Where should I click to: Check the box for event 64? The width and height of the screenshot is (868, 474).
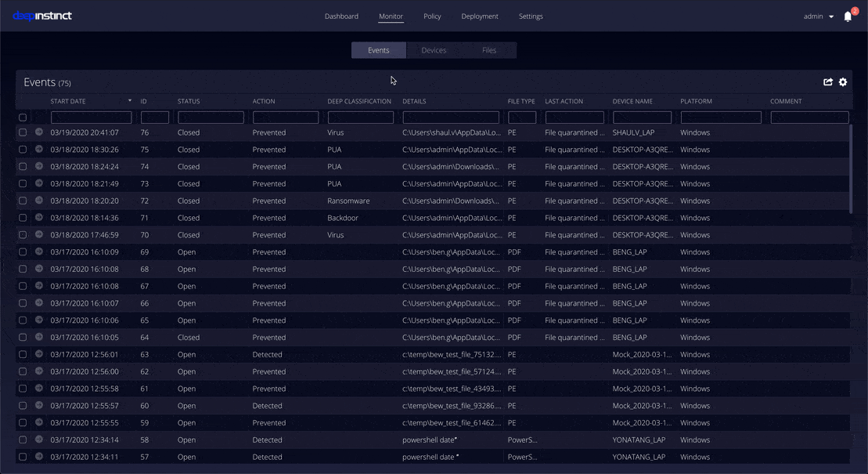tap(23, 337)
